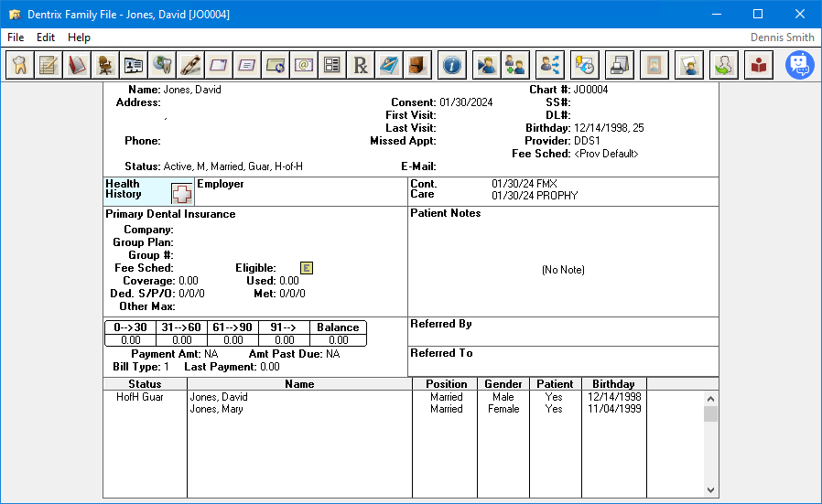The image size is (822, 504).
Task: Click the red book reader icon
Action: (x=759, y=65)
